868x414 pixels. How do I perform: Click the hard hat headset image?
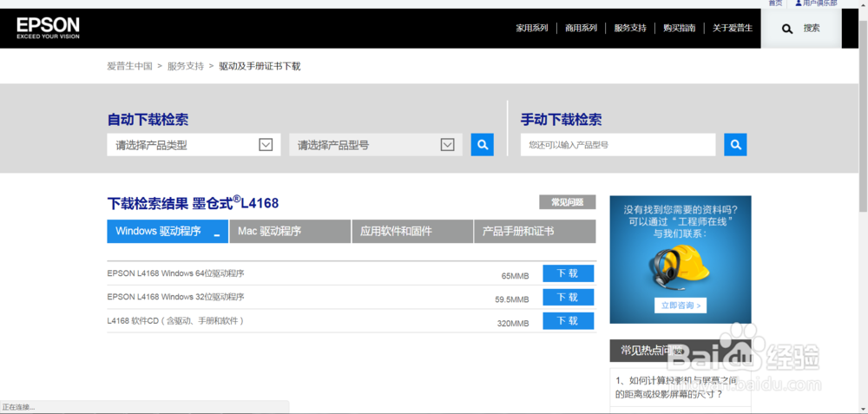coord(681,268)
